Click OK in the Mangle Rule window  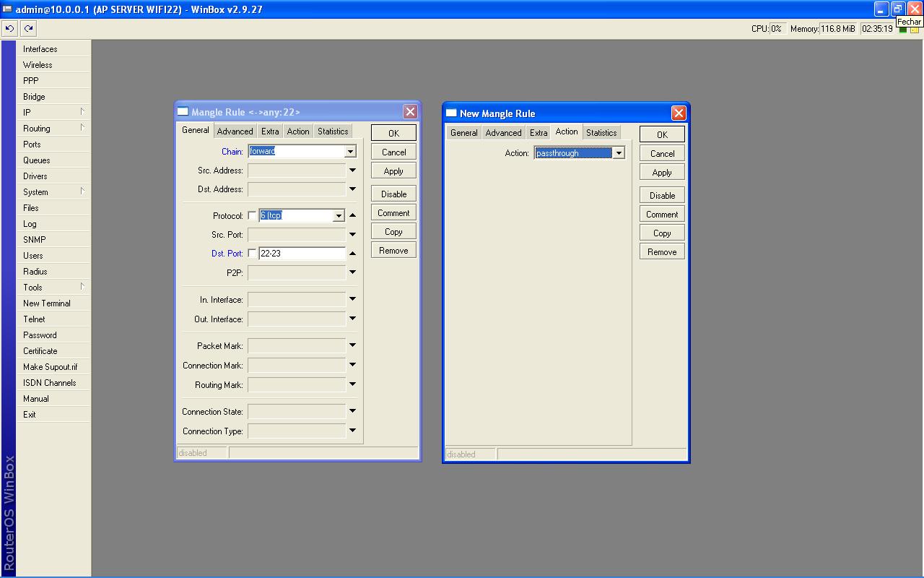[x=393, y=133]
